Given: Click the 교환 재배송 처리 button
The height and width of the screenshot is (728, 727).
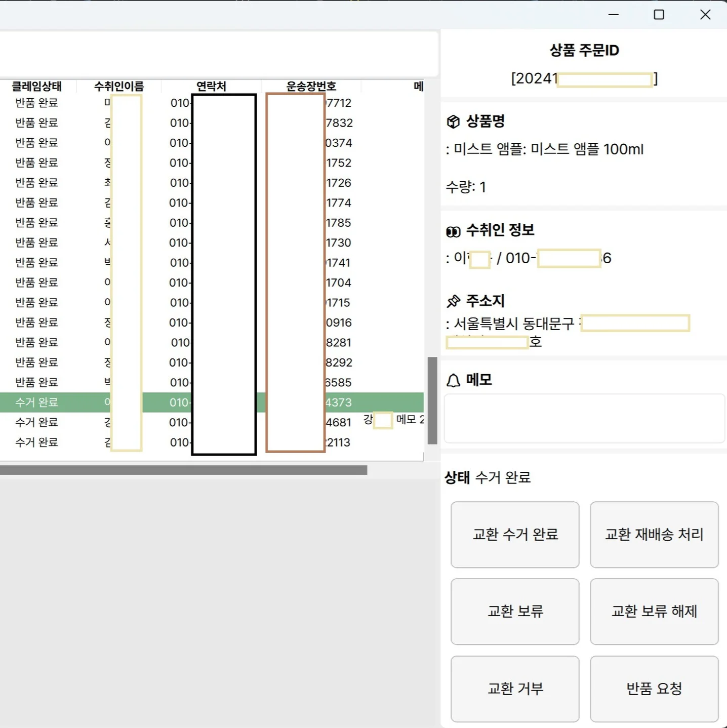Looking at the screenshot, I should click(x=654, y=535).
